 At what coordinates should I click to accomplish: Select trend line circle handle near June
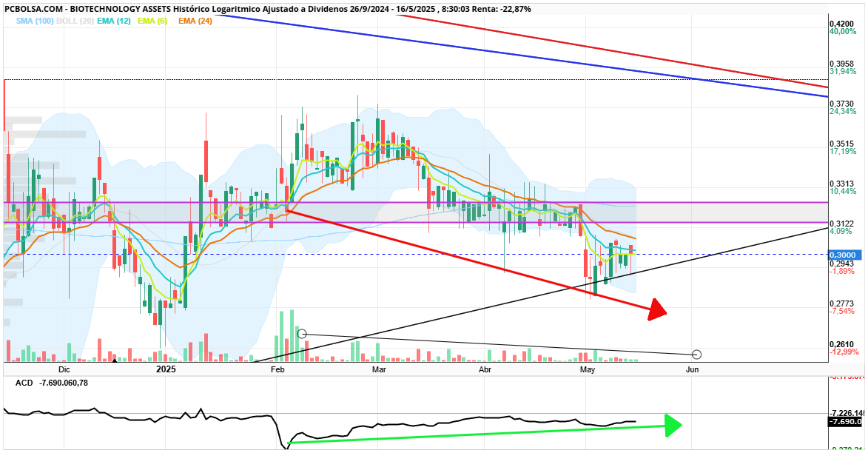point(696,355)
